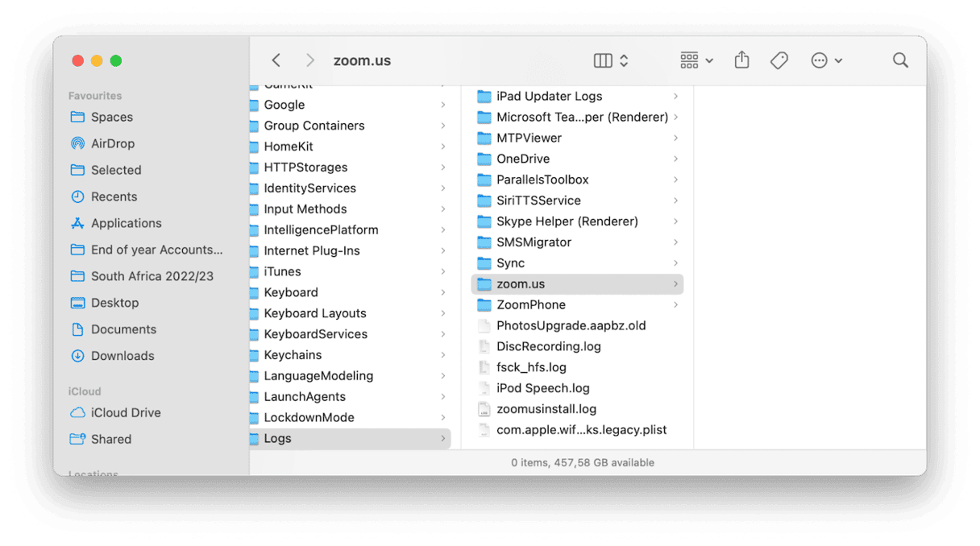Click the Tags icon in the toolbar
The width and height of the screenshot is (980, 546).
click(779, 60)
